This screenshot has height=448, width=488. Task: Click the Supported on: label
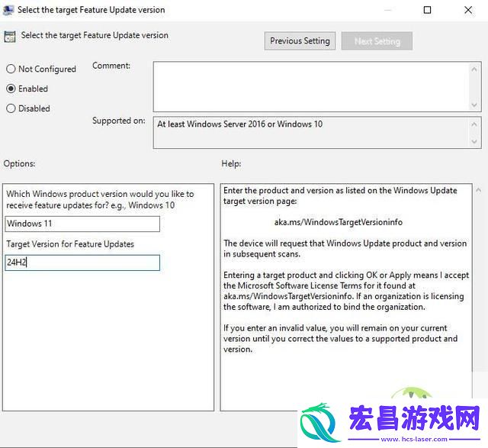pyautogui.click(x=119, y=121)
